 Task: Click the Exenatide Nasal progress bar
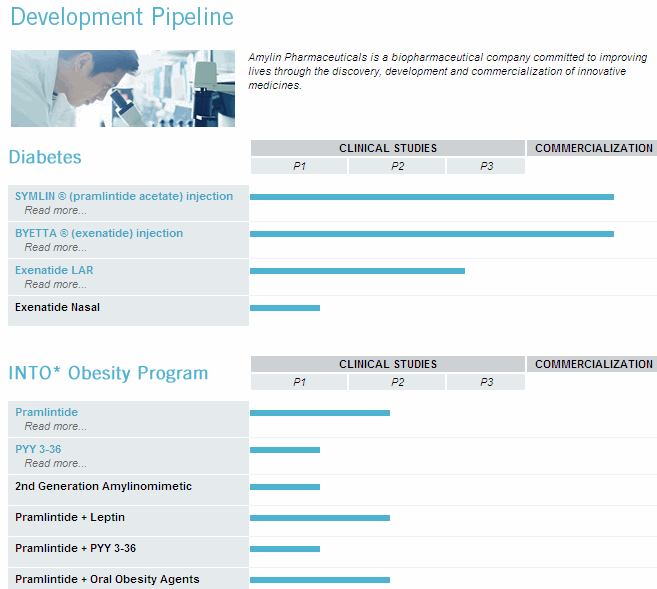285,308
